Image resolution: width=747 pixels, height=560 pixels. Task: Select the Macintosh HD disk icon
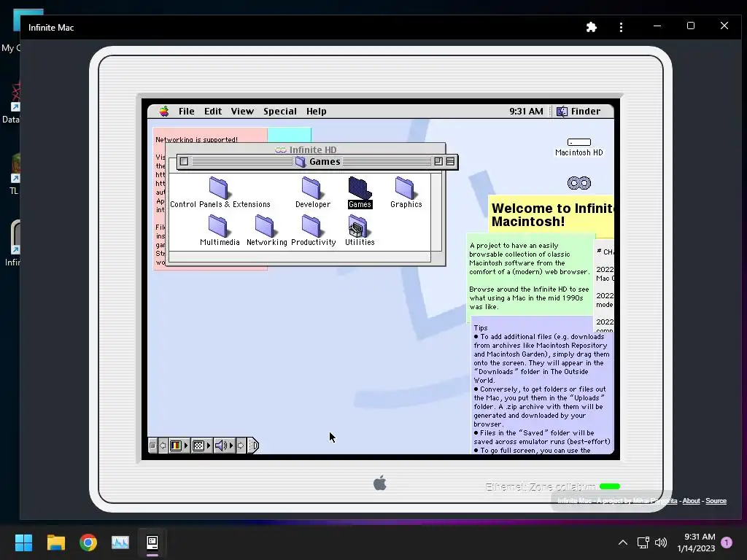tap(578, 147)
